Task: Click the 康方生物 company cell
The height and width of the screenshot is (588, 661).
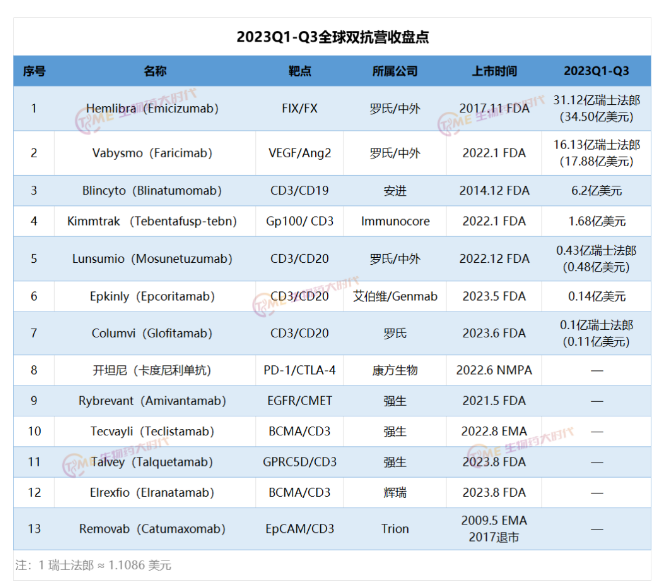Action: tap(395, 371)
